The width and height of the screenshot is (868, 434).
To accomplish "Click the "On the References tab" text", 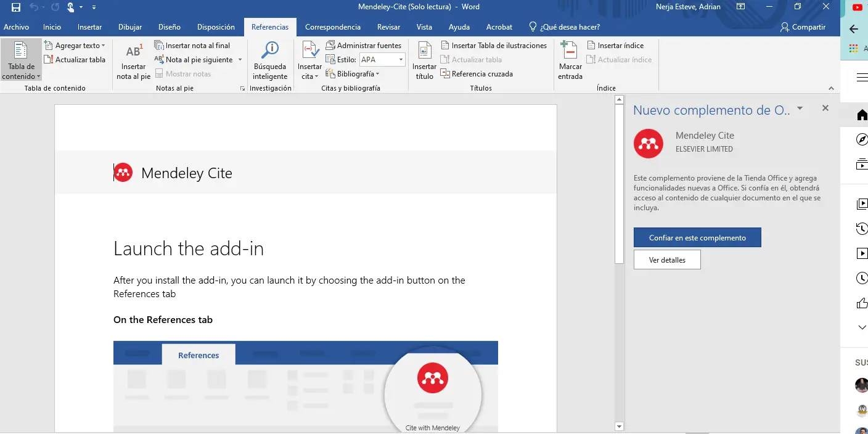I will [x=163, y=319].
